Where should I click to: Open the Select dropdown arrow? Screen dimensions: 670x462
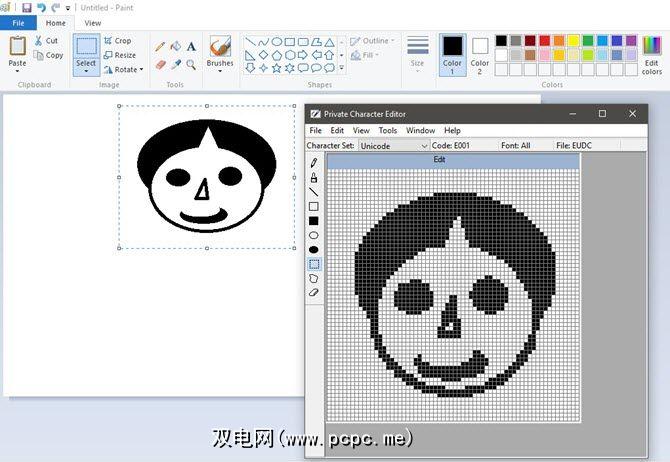coord(86,71)
